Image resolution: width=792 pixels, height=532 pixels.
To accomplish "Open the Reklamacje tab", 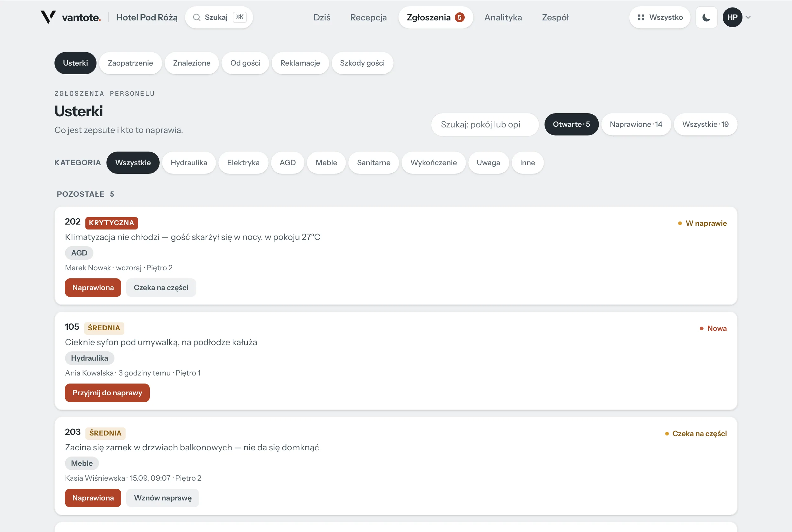I will coord(300,63).
